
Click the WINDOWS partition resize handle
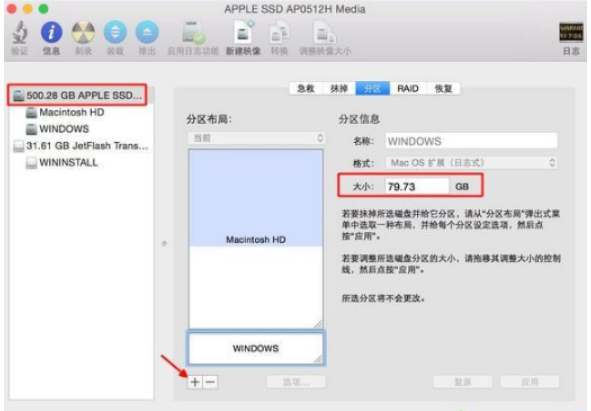click(x=318, y=359)
